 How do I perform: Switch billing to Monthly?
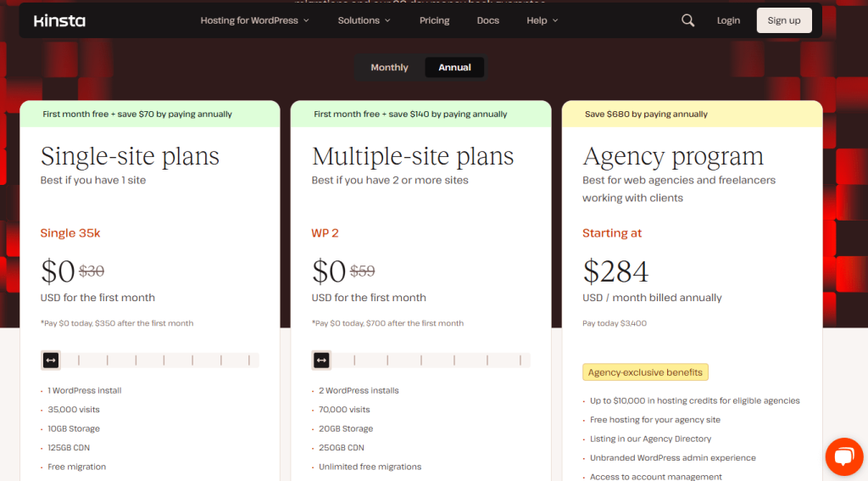[x=389, y=67]
